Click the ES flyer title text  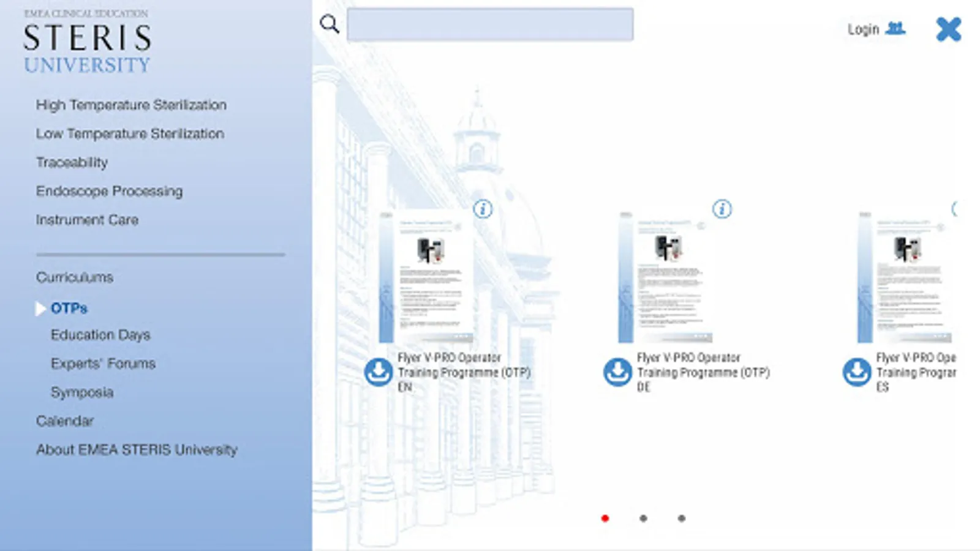point(916,372)
